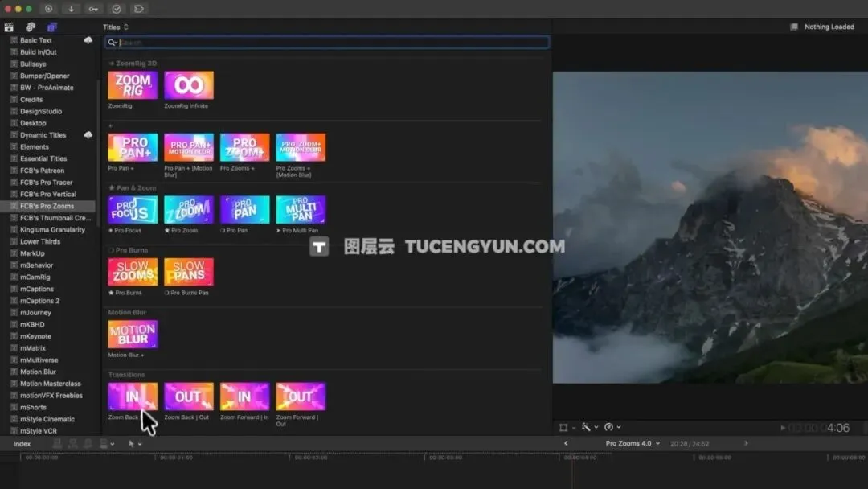The image size is (868, 489).
Task: Click the timeline ruler at 00:00:04:00
Action: pyautogui.click(x=580, y=458)
